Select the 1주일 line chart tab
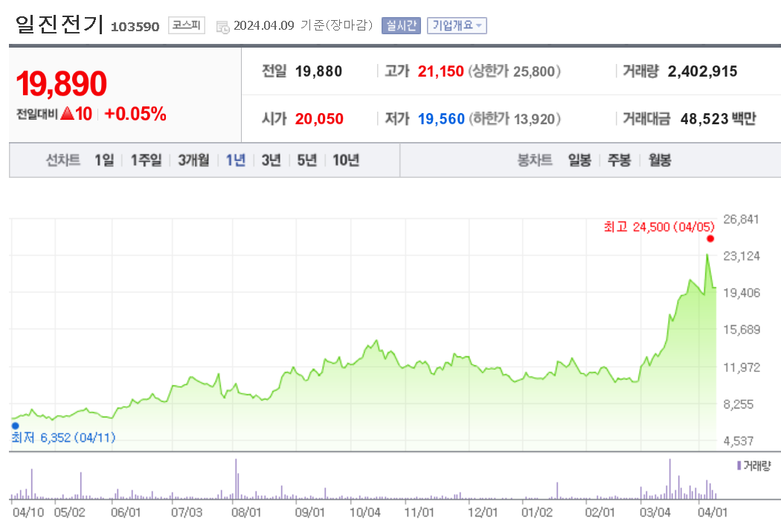 [146, 161]
